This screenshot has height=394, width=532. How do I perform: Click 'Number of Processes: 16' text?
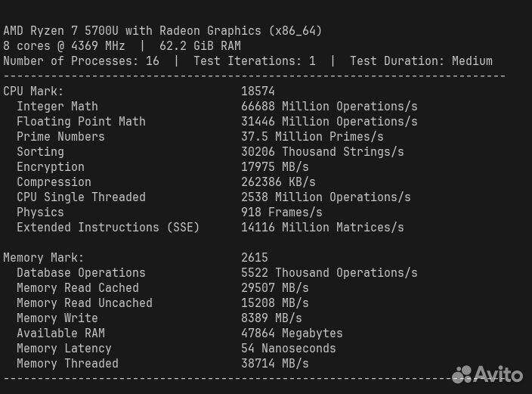(81, 61)
